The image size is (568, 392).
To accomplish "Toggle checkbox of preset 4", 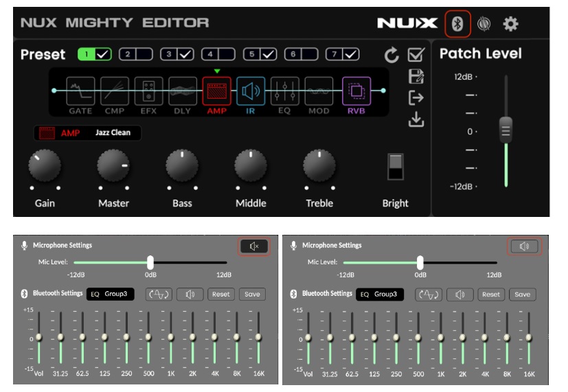I will click(x=227, y=54).
